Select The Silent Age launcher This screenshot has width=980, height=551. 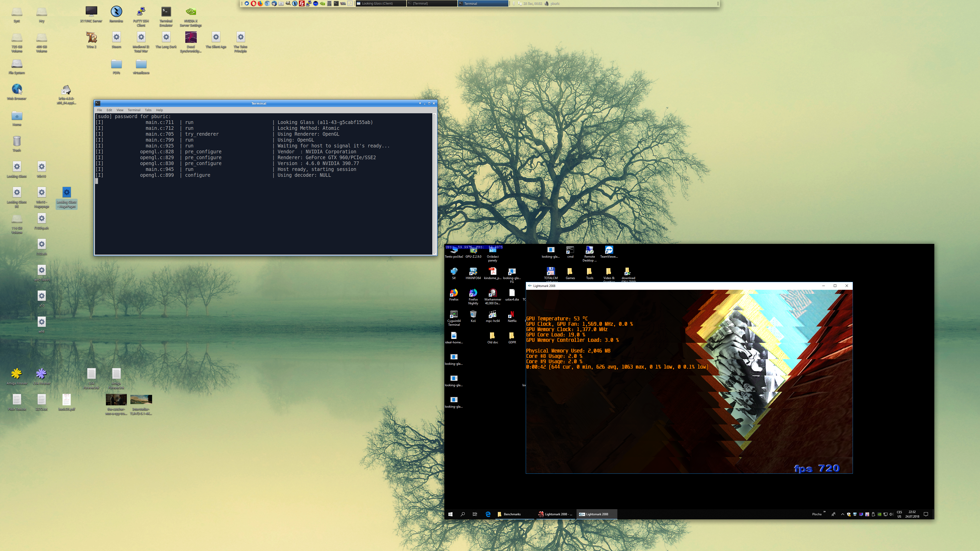pyautogui.click(x=216, y=40)
